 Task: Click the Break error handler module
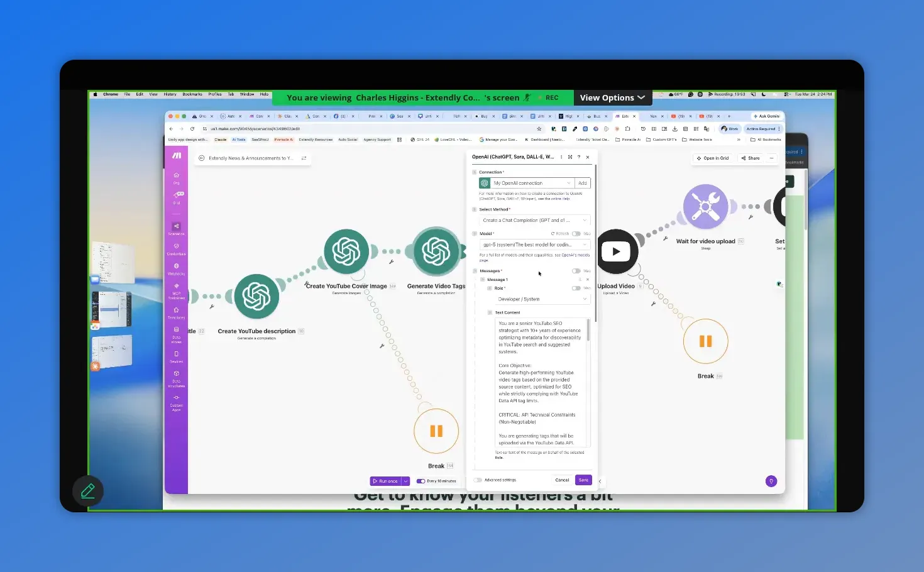click(436, 431)
